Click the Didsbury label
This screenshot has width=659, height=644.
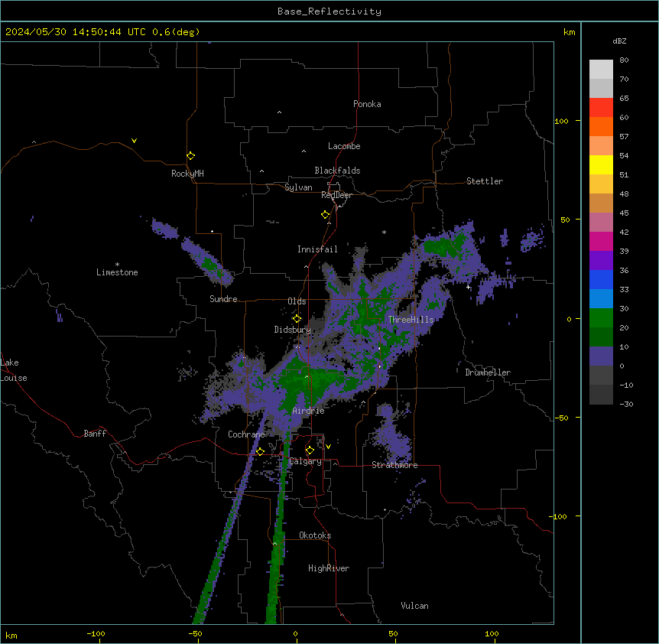pyautogui.click(x=293, y=330)
